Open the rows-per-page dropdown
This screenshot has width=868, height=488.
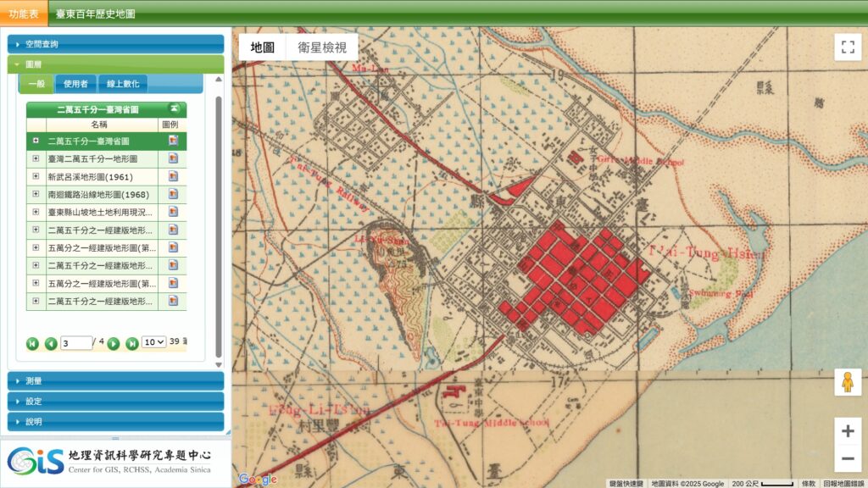(153, 342)
